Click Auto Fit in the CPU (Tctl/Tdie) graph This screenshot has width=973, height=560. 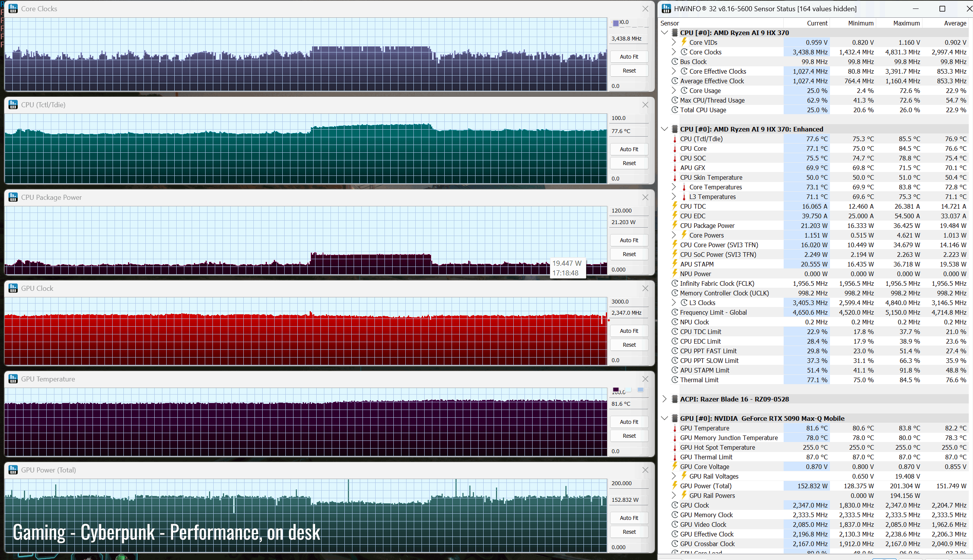pos(629,149)
